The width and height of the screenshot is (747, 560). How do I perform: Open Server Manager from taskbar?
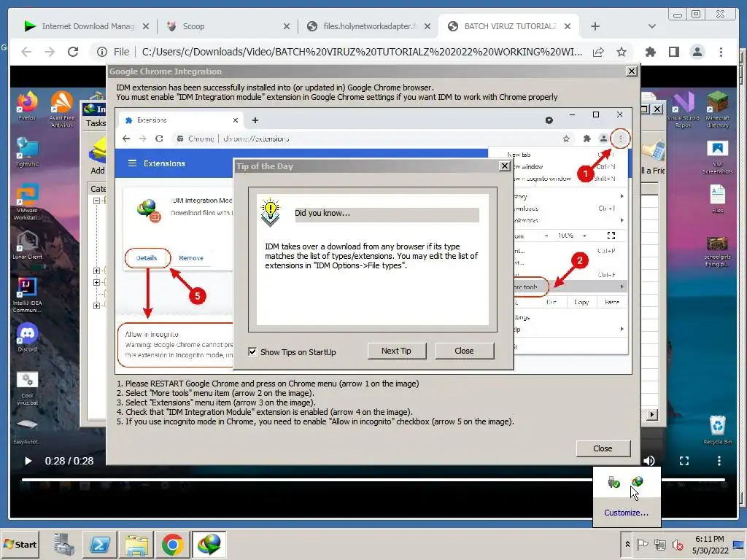[x=64, y=544]
